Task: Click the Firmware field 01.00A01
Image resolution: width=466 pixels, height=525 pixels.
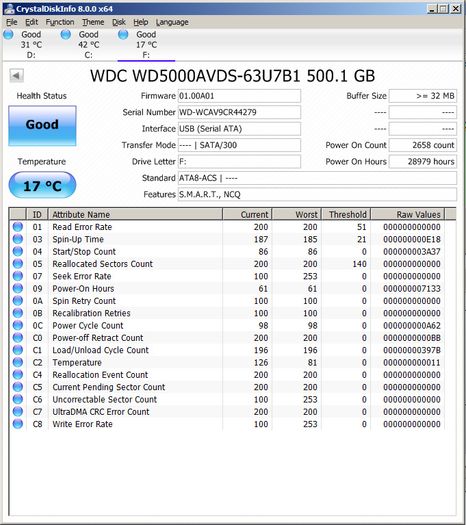Action: [x=239, y=96]
